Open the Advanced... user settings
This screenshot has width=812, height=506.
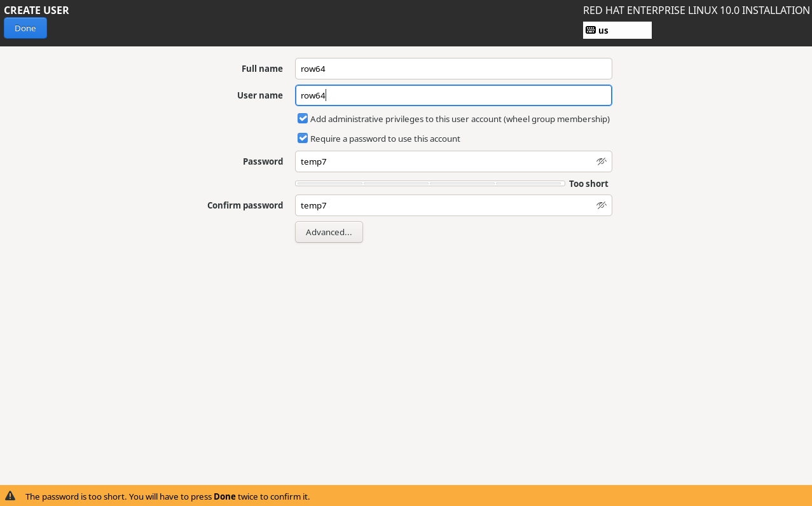329,232
